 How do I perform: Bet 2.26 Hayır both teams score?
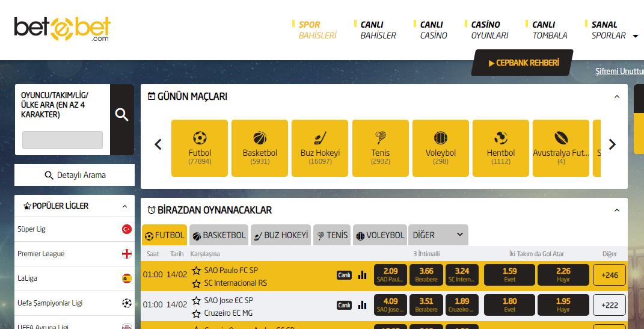pyautogui.click(x=563, y=275)
